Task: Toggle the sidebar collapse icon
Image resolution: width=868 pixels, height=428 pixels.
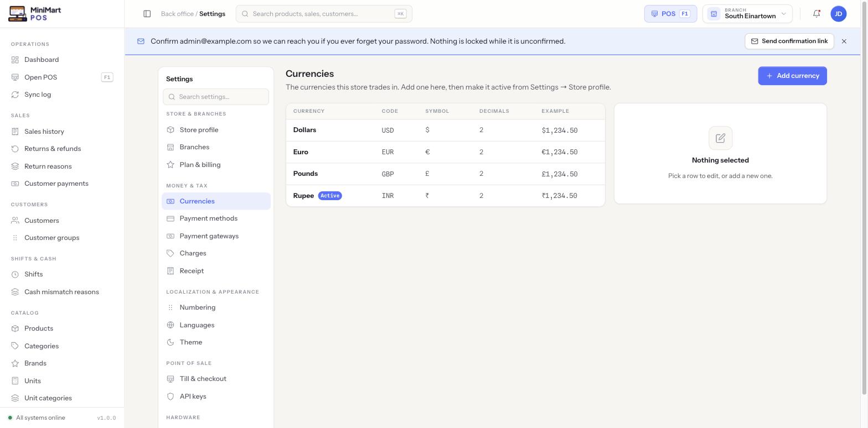Action: click(x=147, y=14)
